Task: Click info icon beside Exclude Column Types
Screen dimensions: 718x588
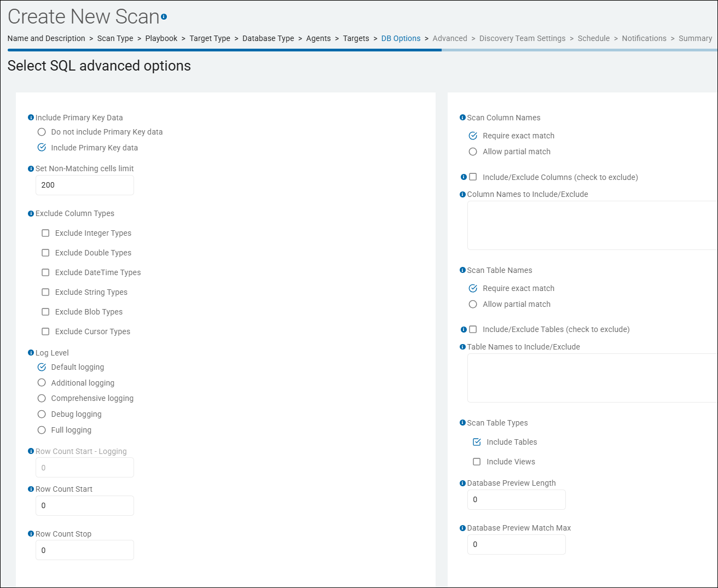Action: click(x=31, y=213)
